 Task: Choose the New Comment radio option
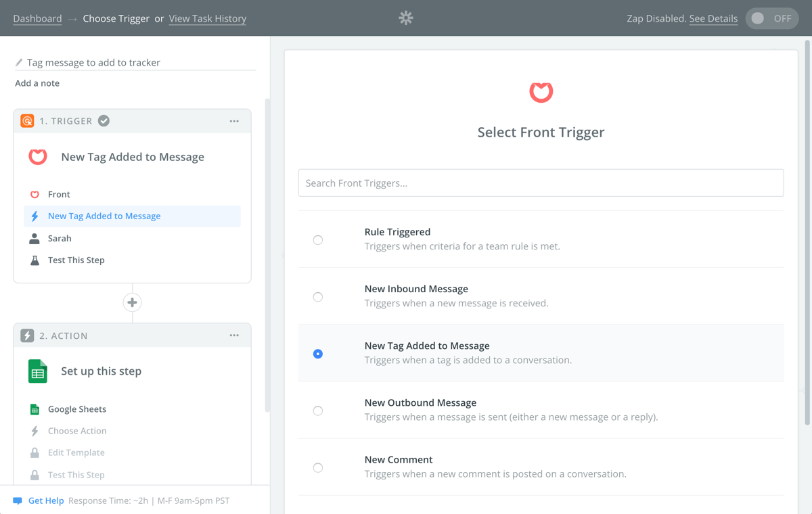point(318,467)
